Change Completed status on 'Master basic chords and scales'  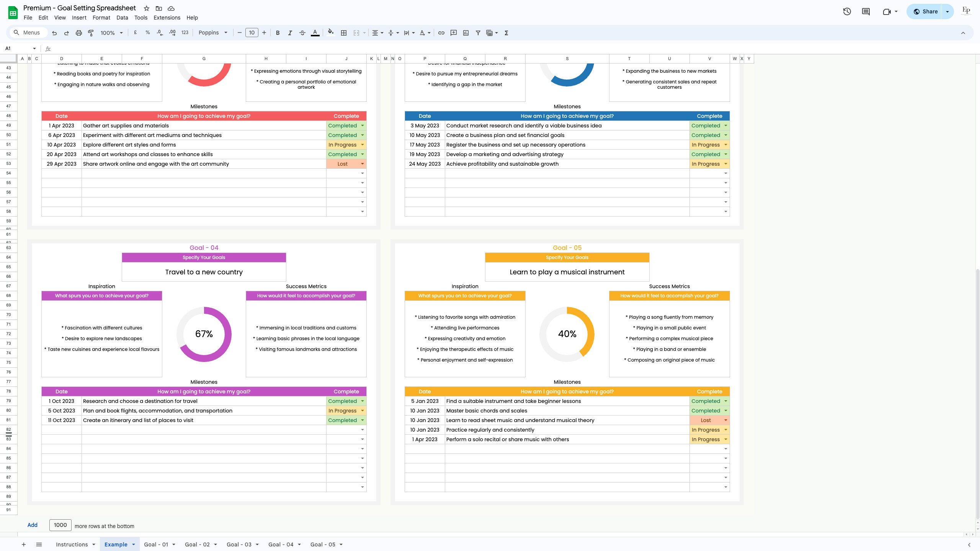[725, 410]
